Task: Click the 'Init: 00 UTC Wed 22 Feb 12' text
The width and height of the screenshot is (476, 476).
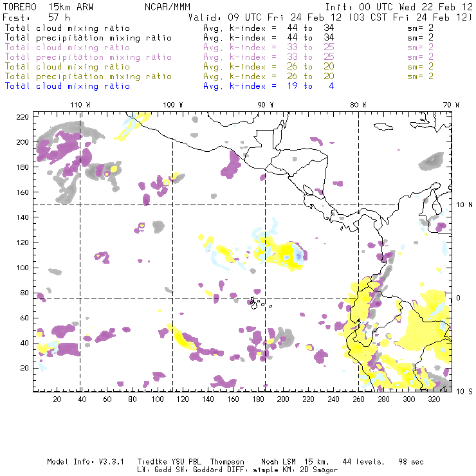Action: tap(399, 7)
